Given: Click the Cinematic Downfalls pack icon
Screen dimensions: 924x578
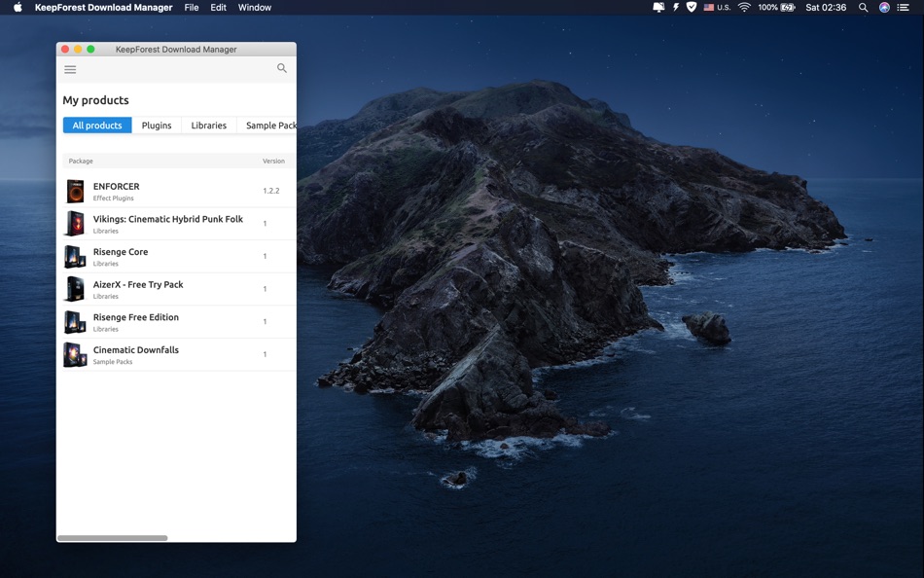Looking at the screenshot, I should point(75,355).
